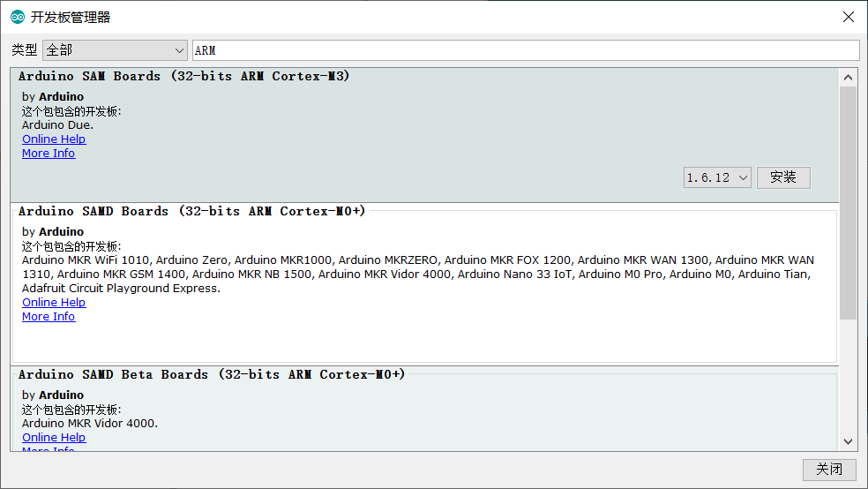Click the 'Arduino Due.' board text
The width and height of the screenshot is (868, 489).
pyautogui.click(x=57, y=125)
